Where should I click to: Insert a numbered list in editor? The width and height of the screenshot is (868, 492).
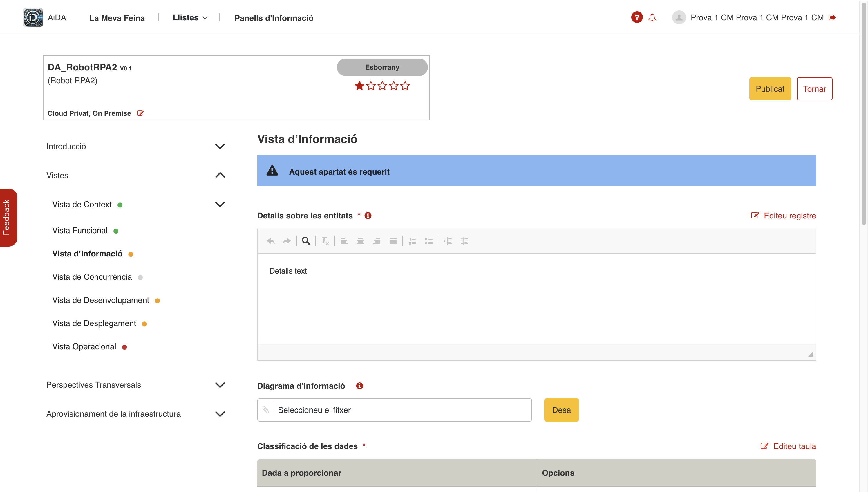tap(412, 241)
